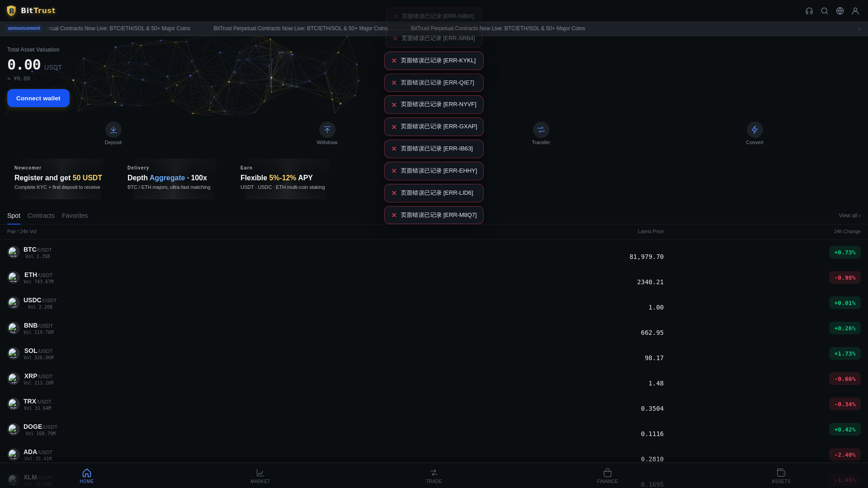Click the Transfer icon
The height and width of the screenshot is (488, 868).
click(541, 130)
